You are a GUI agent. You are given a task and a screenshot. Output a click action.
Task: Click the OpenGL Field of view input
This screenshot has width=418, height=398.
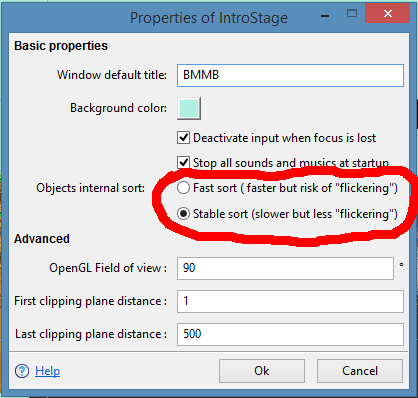point(285,268)
